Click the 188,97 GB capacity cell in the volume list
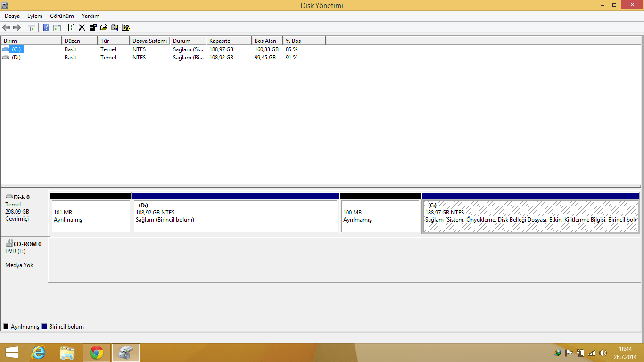The height and width of the screenshot is (362, 644). pos(221,49)
